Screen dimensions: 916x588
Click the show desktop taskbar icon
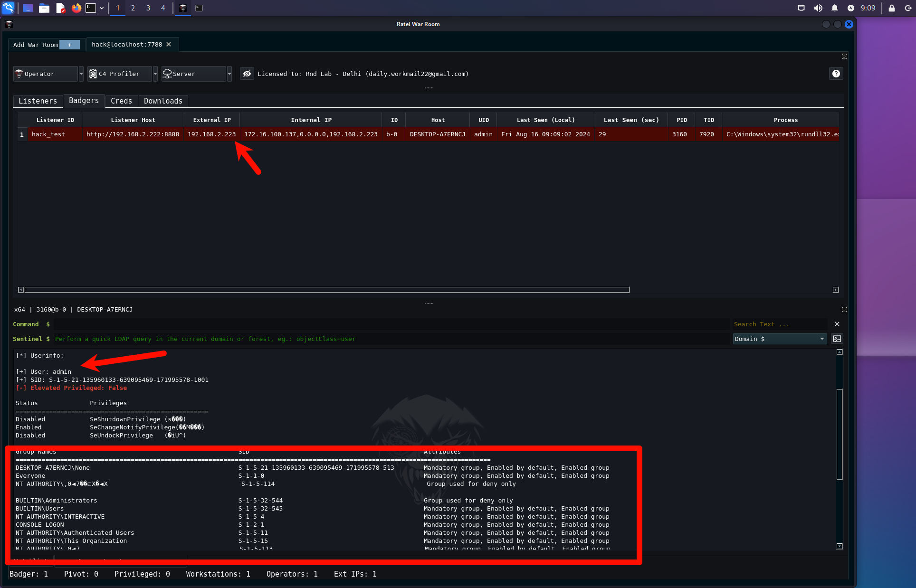click(28, 8)
